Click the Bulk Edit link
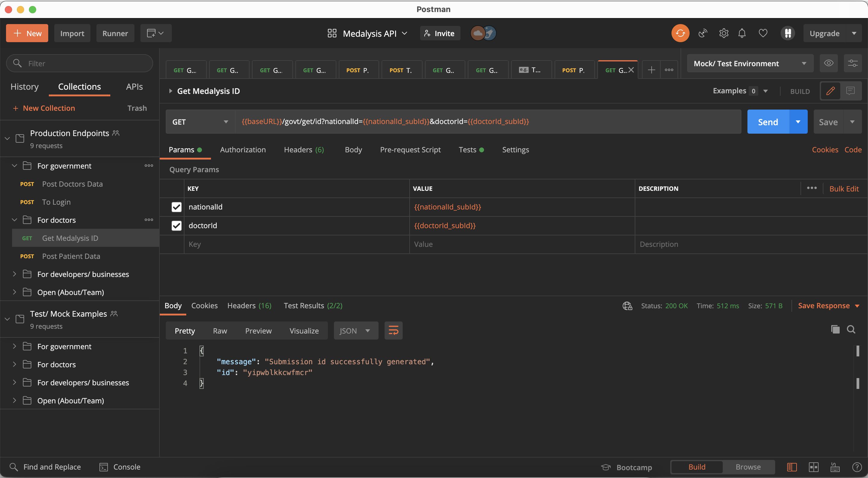Screen dimensions: 868x478 tap(844, 189)
